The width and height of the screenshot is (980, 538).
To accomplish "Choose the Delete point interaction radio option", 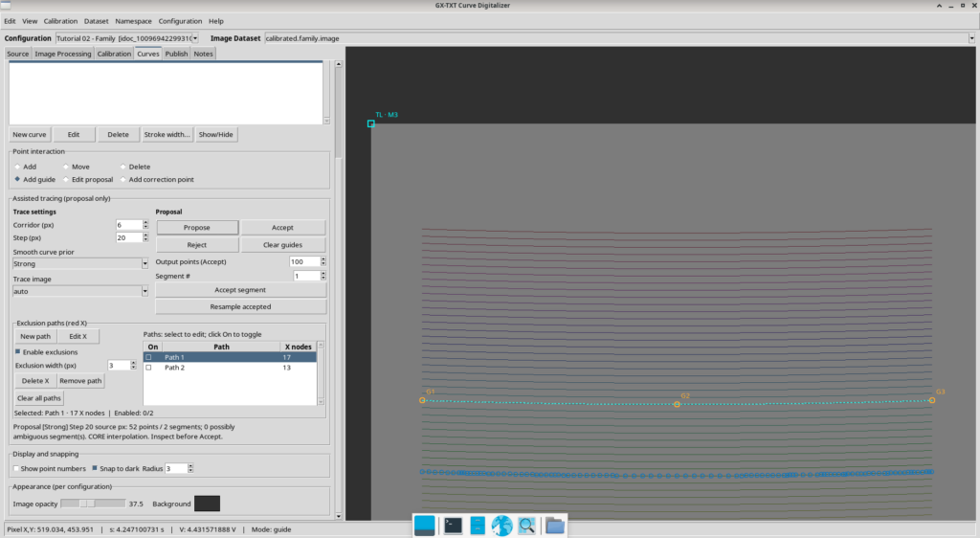I will click(x=123, y=167).
